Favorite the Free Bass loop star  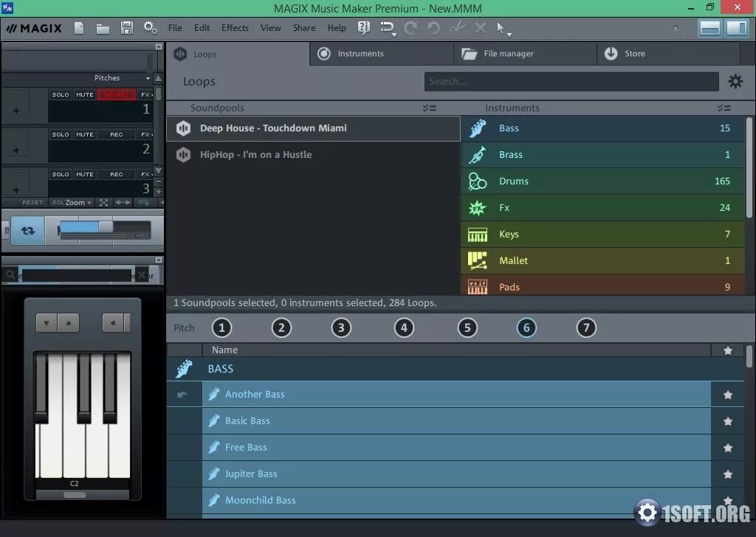[x=727, y=448]
